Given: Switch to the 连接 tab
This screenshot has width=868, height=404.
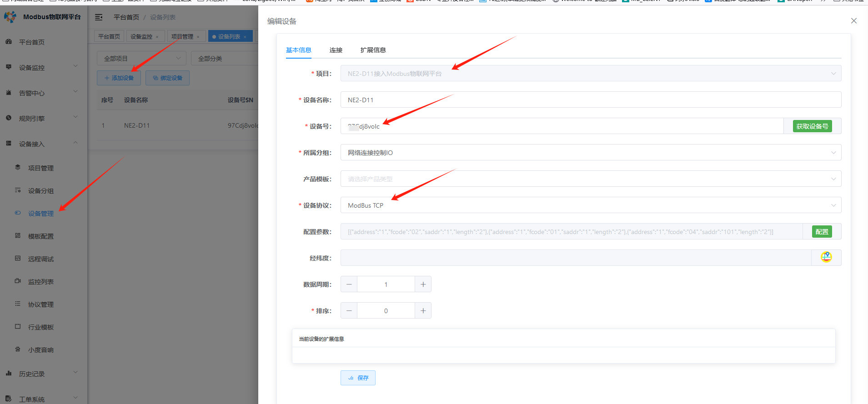Looking at the screenshot, I should click(336, 50).
